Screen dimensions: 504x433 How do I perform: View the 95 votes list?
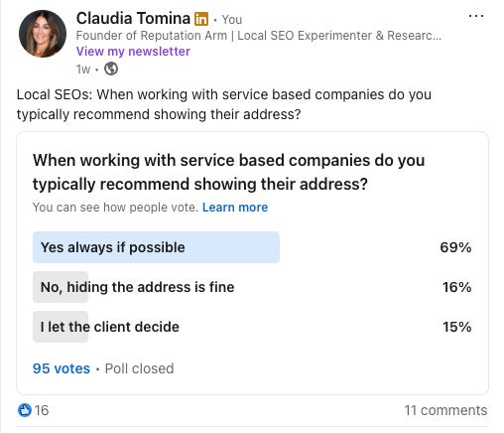[x=62, y=368]
